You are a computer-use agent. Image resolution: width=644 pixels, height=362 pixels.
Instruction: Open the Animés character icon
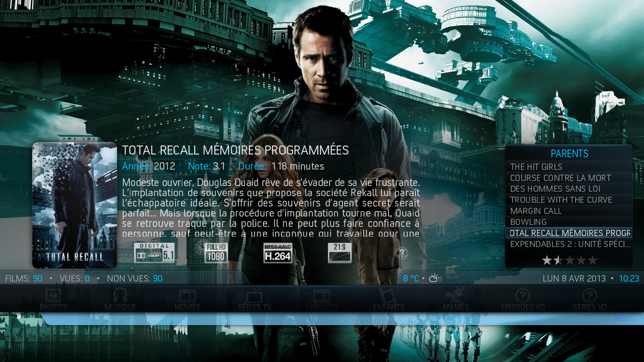click(455, 295)
